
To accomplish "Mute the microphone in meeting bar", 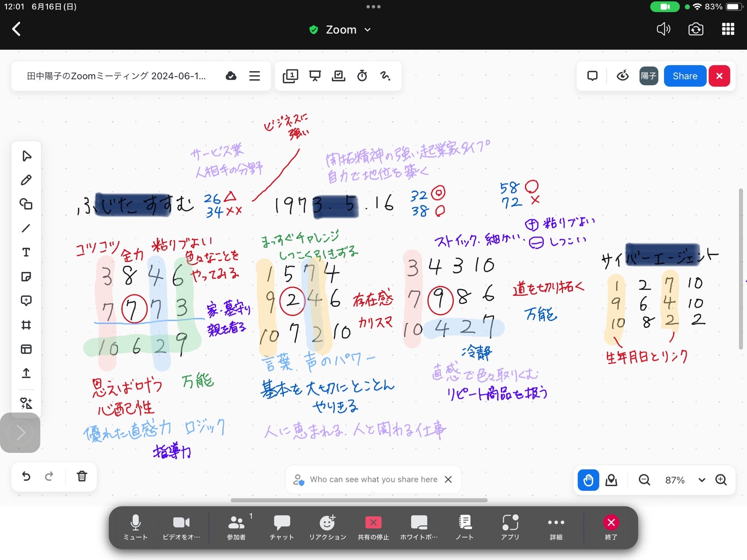I will tap(135, 526).
